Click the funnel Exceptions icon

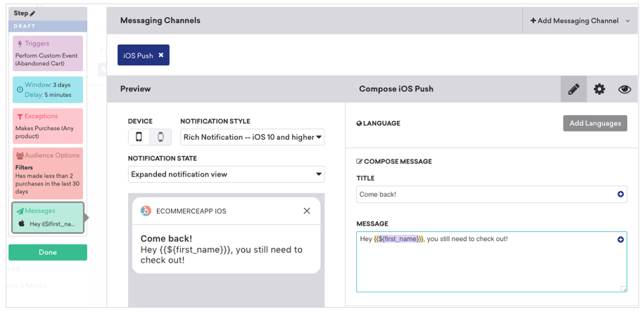20,117
